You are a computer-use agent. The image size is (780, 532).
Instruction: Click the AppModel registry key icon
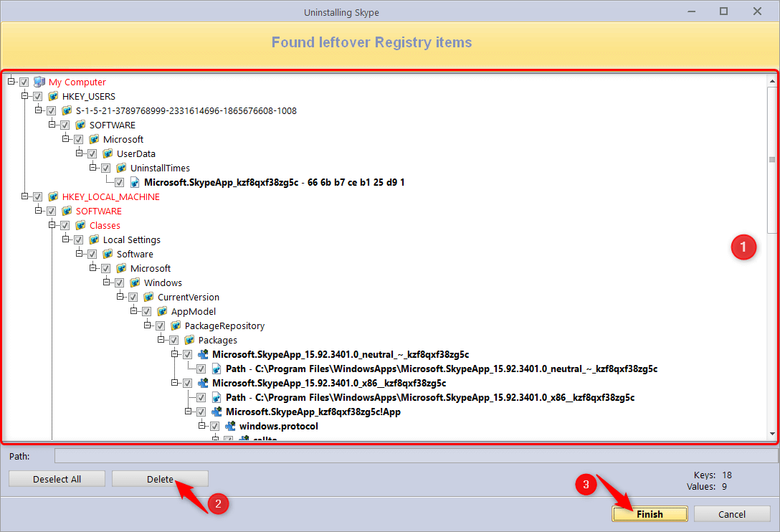coord(163,312)
